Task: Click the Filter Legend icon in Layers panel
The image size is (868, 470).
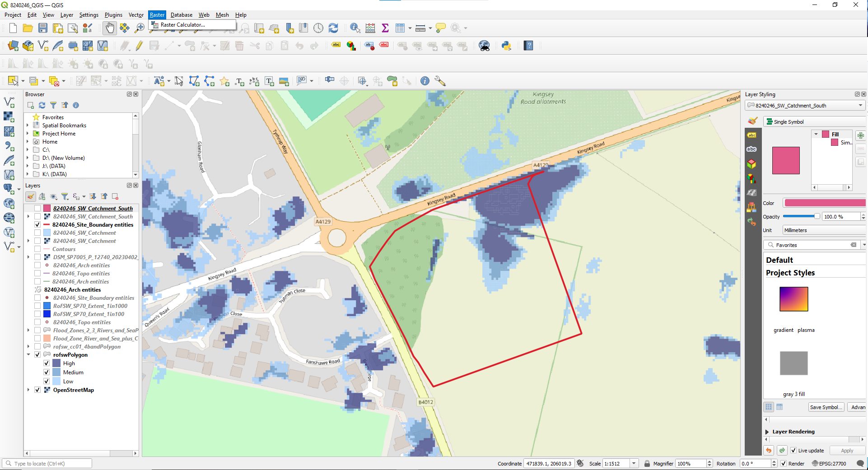Action: pos(65,196)
